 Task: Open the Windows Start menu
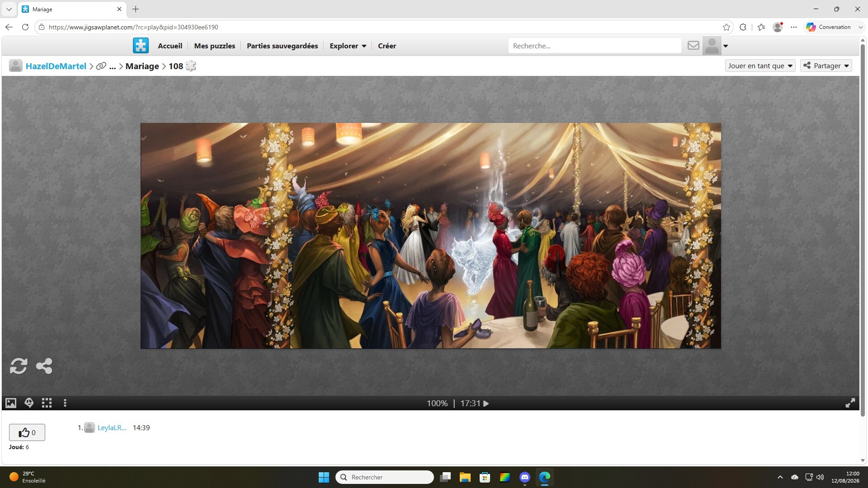[324, 477]
